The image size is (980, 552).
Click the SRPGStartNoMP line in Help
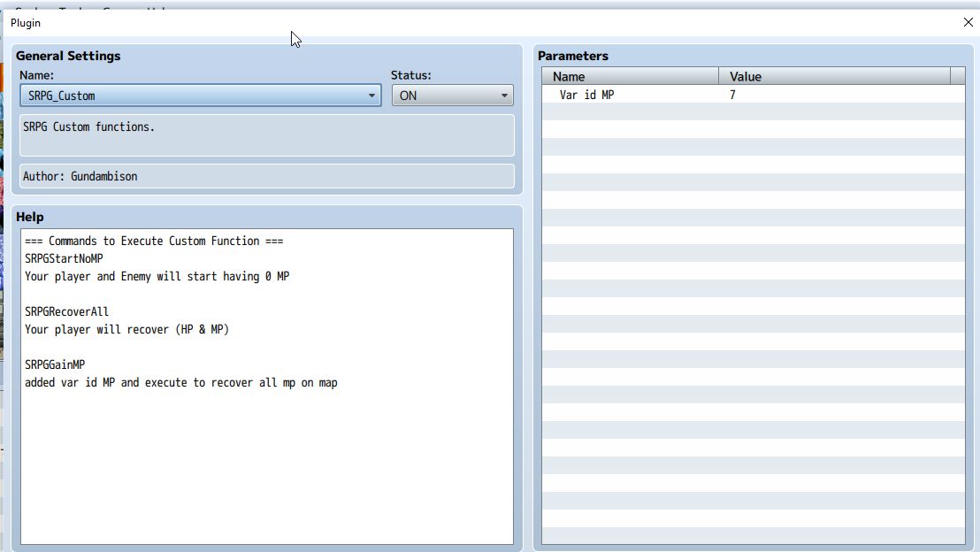pyautogui.click(x=64, y=259)
